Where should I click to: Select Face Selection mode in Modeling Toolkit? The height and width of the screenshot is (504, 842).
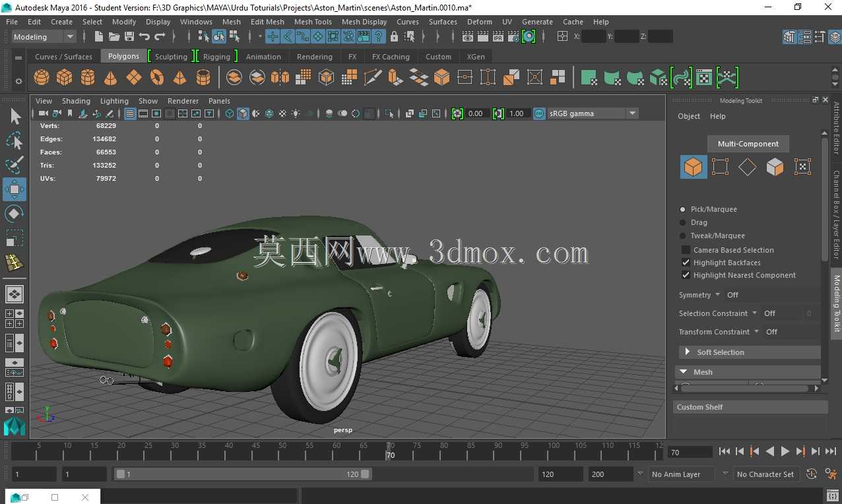[x=775, y=167]
